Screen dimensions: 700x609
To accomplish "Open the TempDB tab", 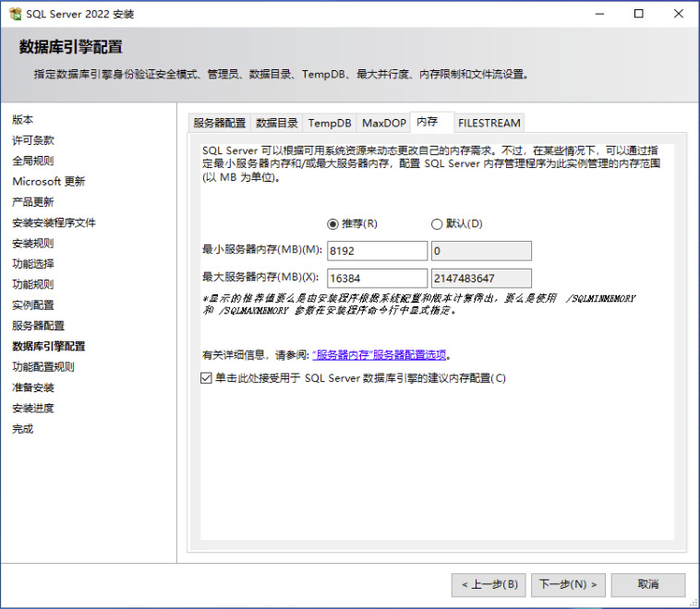I will [x=330, y=123].
